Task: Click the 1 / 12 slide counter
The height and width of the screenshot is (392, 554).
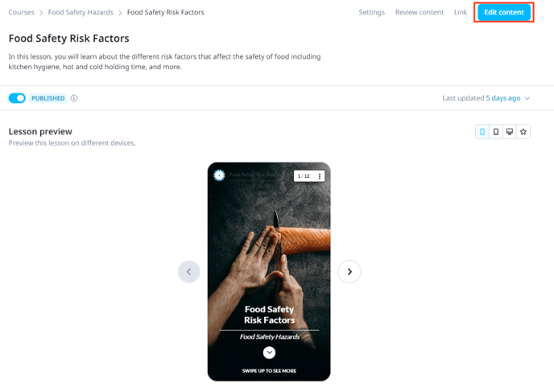Action: (304, 175)
